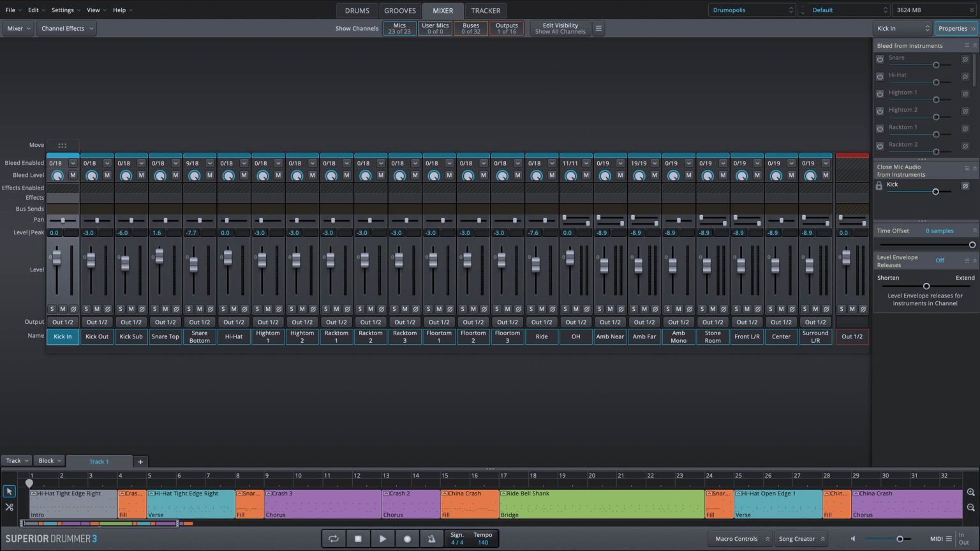Toggle Snare bleed power button
980x551 pixels.
click(880, 59)
